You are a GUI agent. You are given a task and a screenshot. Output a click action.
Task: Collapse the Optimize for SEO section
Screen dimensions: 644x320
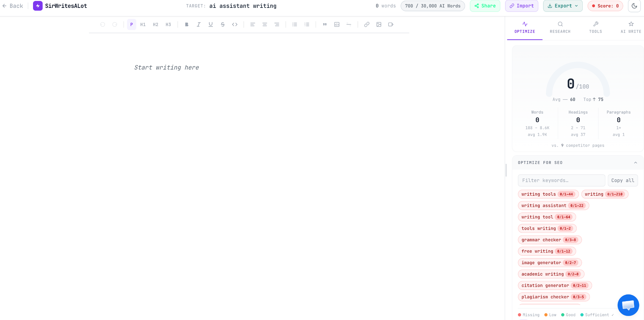point(636,163)
